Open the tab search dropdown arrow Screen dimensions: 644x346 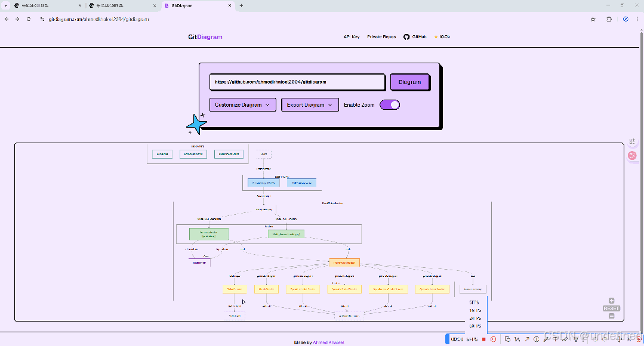6,6
